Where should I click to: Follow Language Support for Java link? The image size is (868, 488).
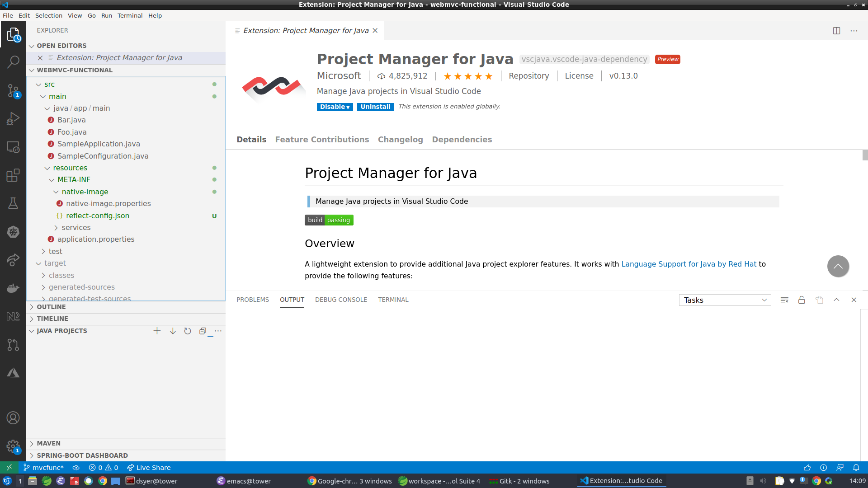click(x=689, y=264)
